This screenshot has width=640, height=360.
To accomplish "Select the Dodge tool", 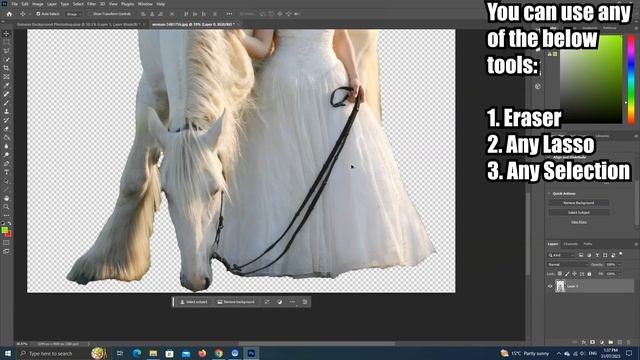I will (6, 155).
